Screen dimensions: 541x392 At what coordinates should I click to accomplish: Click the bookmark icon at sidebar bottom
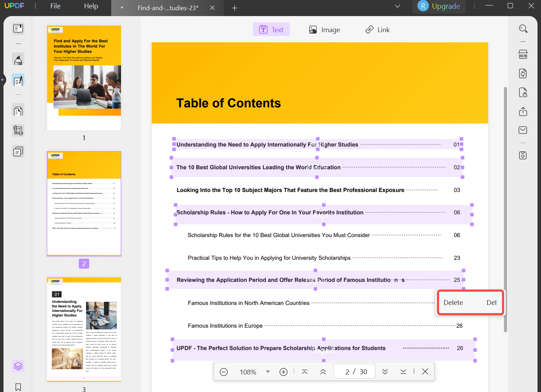point(18,387)
